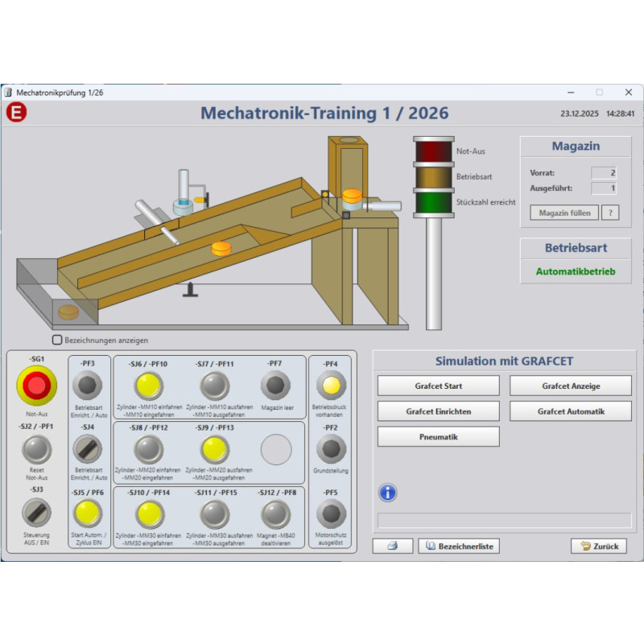644x644 pixels.
Task: Click the printer icon button
Action: [x=392, y=546]
